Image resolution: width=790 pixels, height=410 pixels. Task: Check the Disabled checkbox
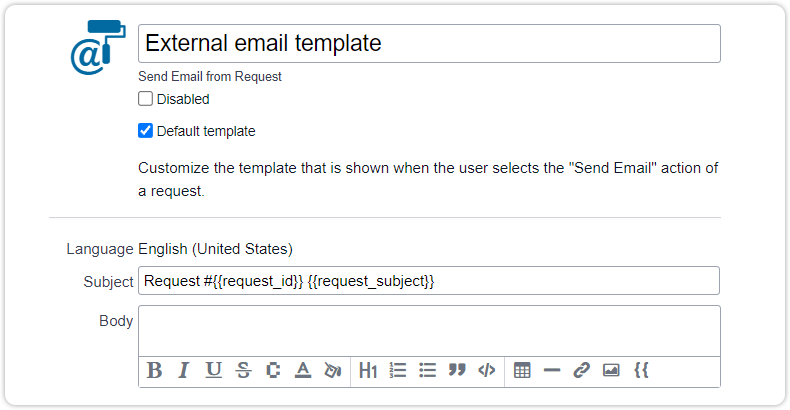point(146,98)
